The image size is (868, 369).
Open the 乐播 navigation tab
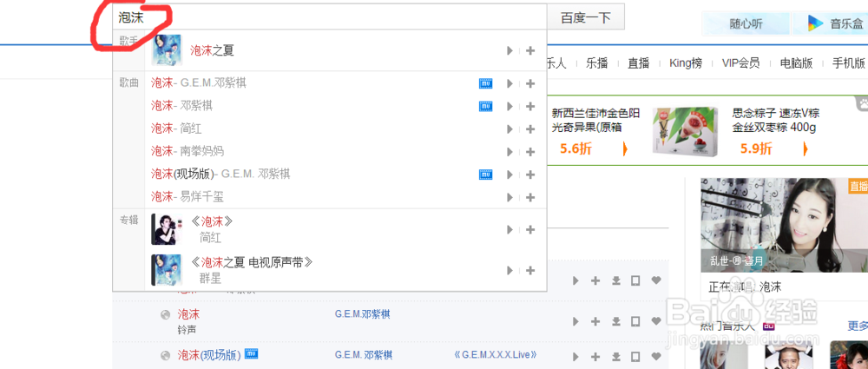coord(597,63)
